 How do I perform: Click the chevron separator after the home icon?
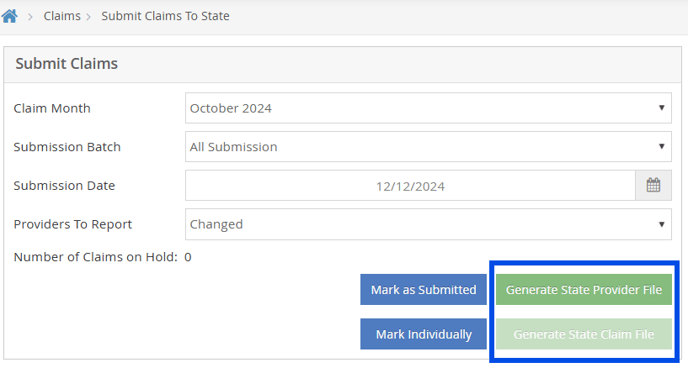30,17
